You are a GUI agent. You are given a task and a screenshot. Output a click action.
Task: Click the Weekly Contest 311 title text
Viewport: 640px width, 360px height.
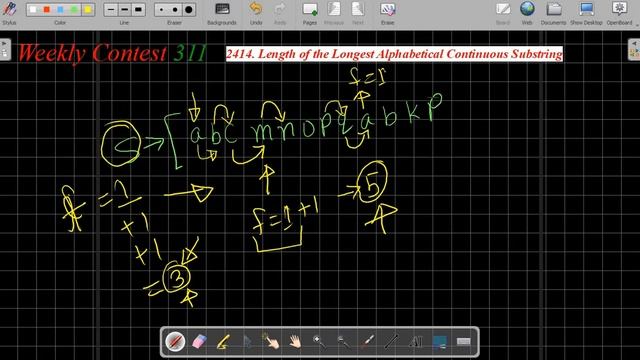(x=112, y=53)
